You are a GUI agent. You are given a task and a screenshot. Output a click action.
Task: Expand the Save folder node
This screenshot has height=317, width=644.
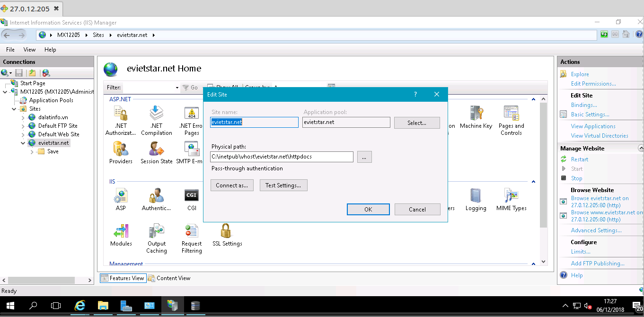pos(32,151)
